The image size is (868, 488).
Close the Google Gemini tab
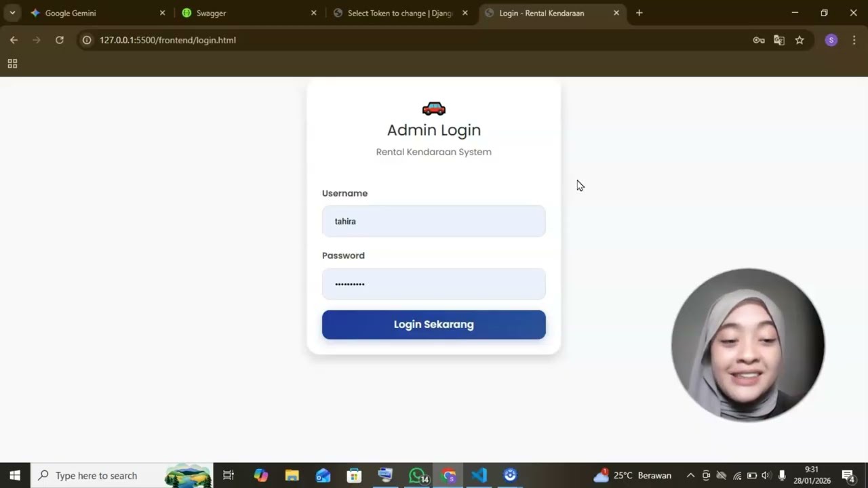[x=162, y=13]
